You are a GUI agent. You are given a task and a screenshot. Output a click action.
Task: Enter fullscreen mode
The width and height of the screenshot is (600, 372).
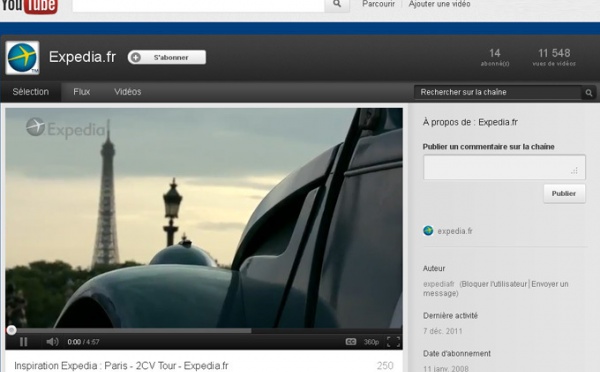click(393, 342)
